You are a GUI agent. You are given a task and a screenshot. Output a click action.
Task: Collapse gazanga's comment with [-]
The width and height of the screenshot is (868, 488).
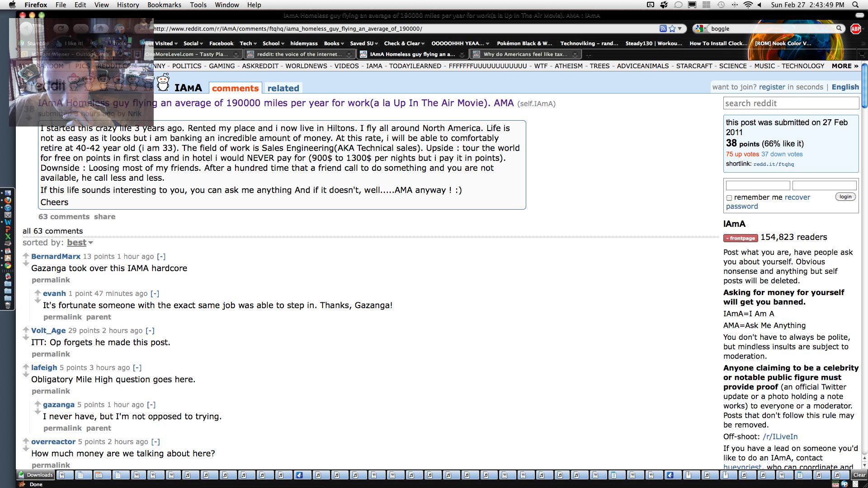click(151, 405)
